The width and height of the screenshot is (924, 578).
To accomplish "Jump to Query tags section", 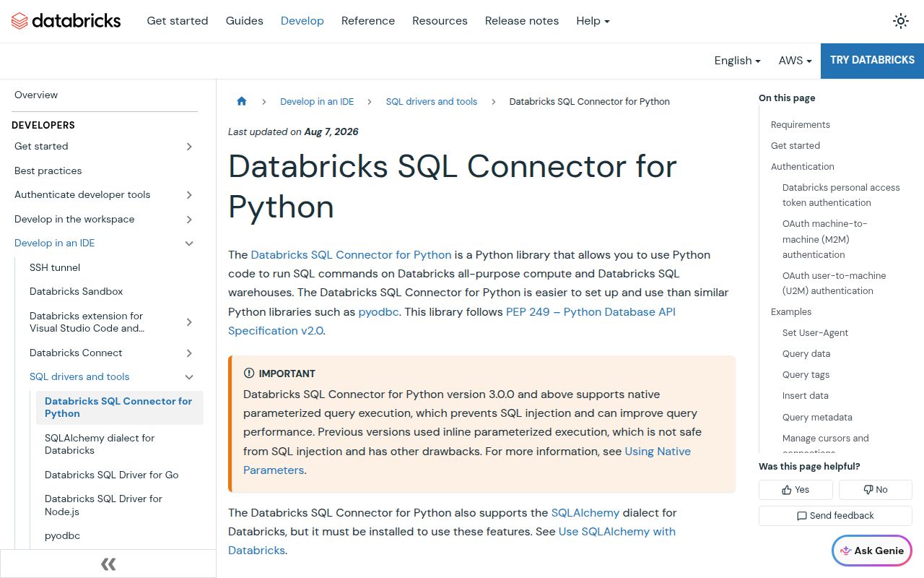I will click(x=806, y=374).
